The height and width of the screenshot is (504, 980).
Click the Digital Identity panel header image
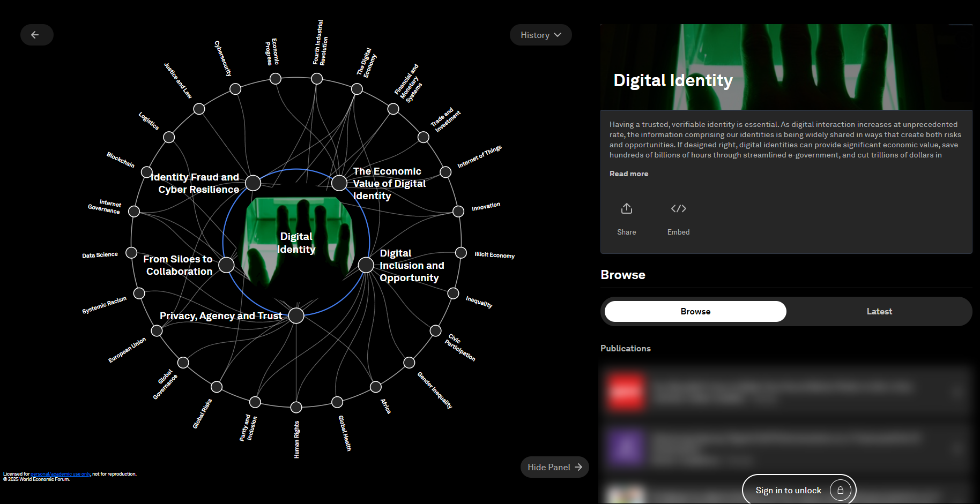786,67
